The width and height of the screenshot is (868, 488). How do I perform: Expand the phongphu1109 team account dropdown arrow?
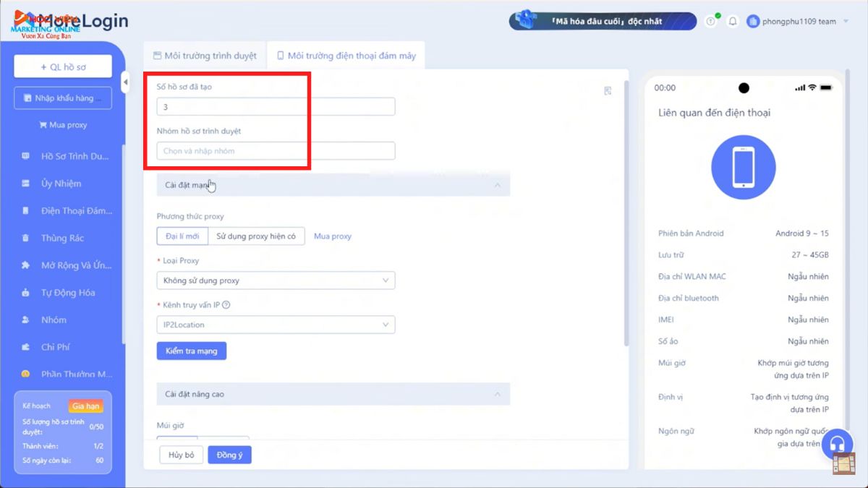click(x=846, y=22)
